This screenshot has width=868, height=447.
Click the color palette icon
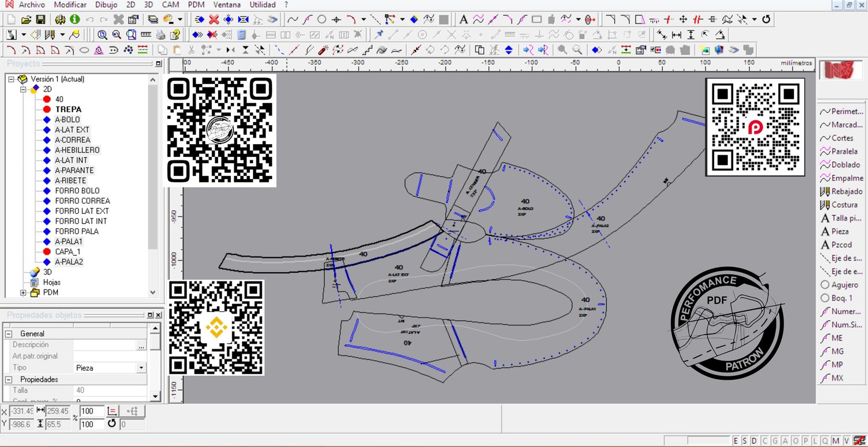[x=168, y=20]
